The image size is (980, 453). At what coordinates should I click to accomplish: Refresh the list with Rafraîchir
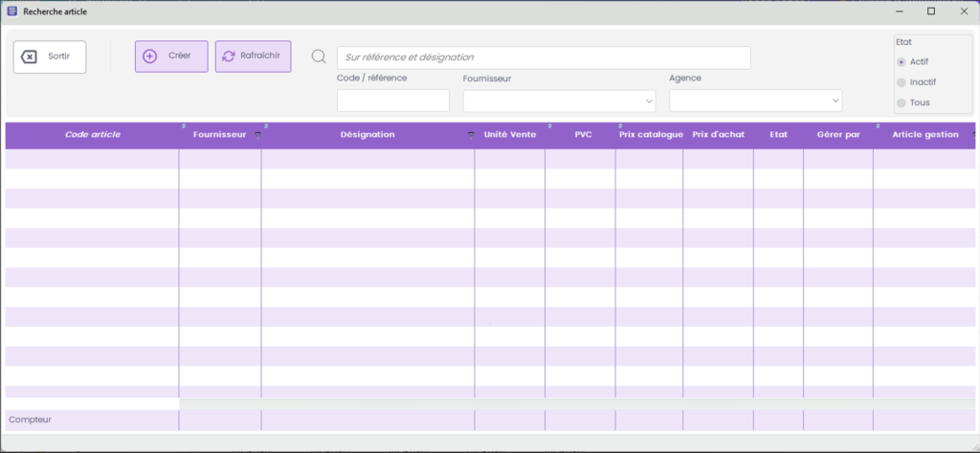(x=253, y=57)
